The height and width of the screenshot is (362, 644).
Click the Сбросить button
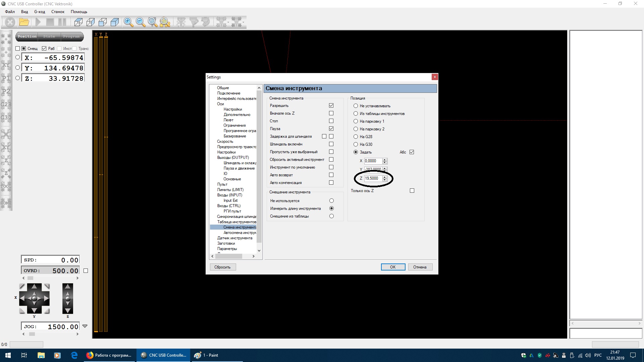coord(222,267)
